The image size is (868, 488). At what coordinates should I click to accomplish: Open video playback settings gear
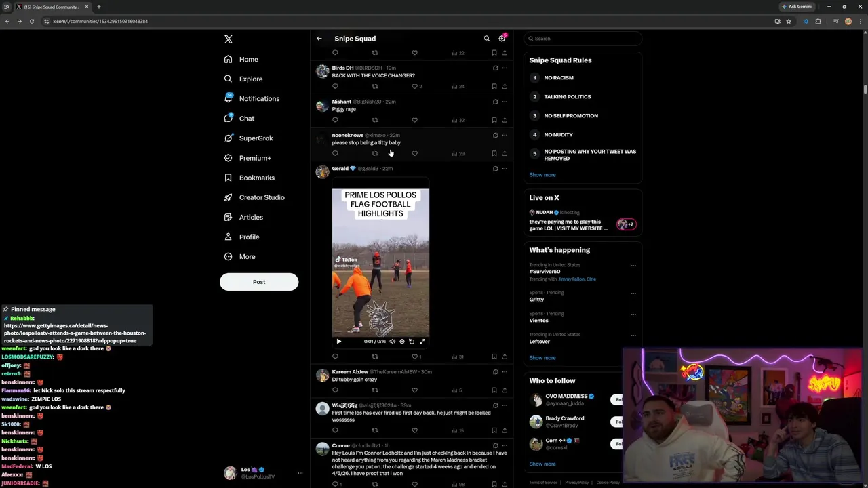coord(402,342)
